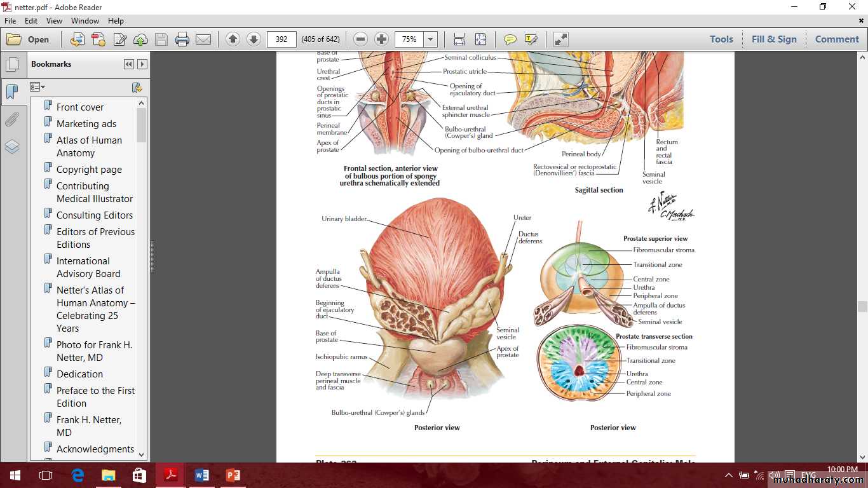
Task: Toggle the Page Thumbnails panel
Action: [12, 64]
